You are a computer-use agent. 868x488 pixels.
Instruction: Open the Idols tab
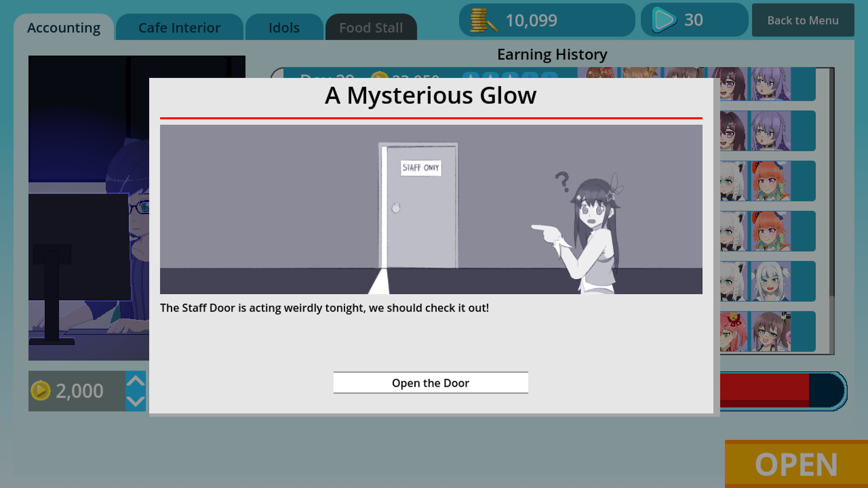click(x=284, y=27)
